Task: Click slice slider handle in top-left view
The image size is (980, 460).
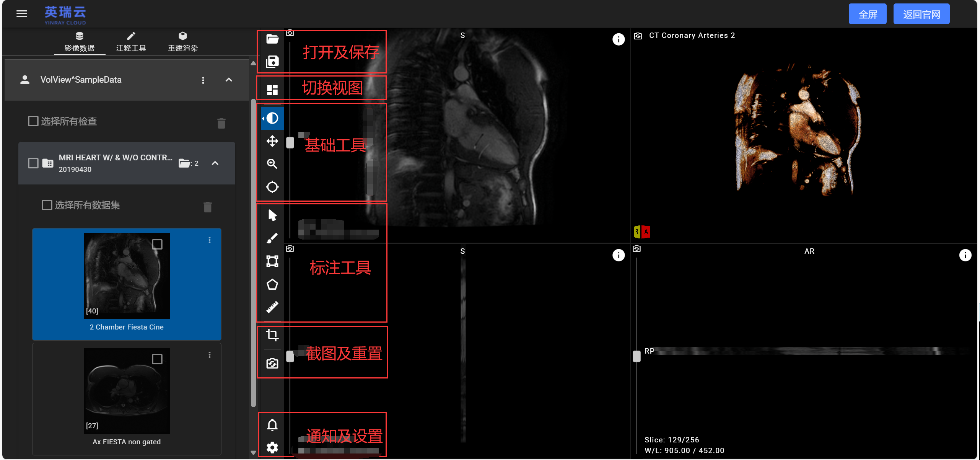Action: [290, 143]
